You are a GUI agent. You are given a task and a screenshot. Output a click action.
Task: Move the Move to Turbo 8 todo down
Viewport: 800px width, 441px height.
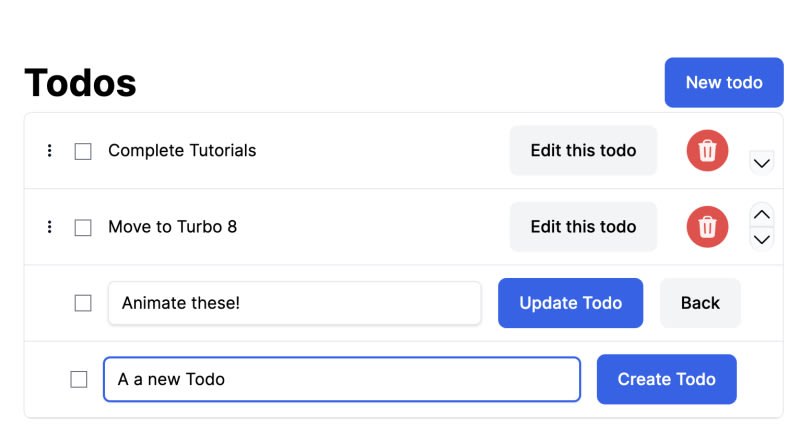click(762, 238)
